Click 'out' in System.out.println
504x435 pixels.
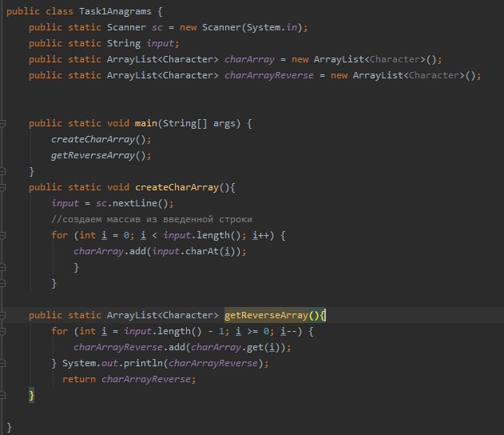(x=109, y=363)
